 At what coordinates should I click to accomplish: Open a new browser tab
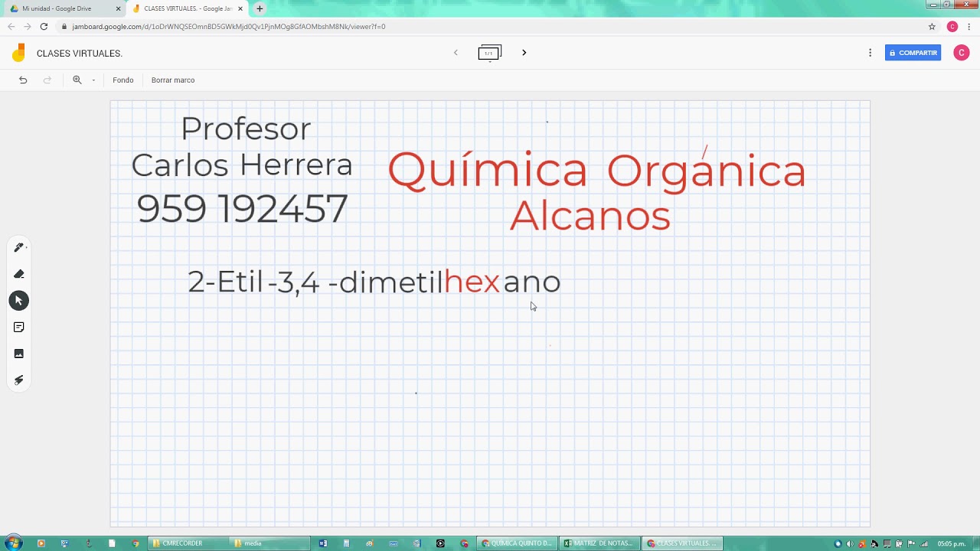coord(260,8)
